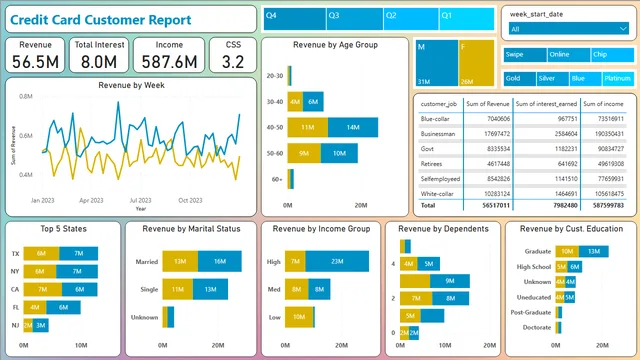The width and height of the screenshot is (640, 360).
Task: Click the Credit Card Customer Report title
Action: click(100, 20)
